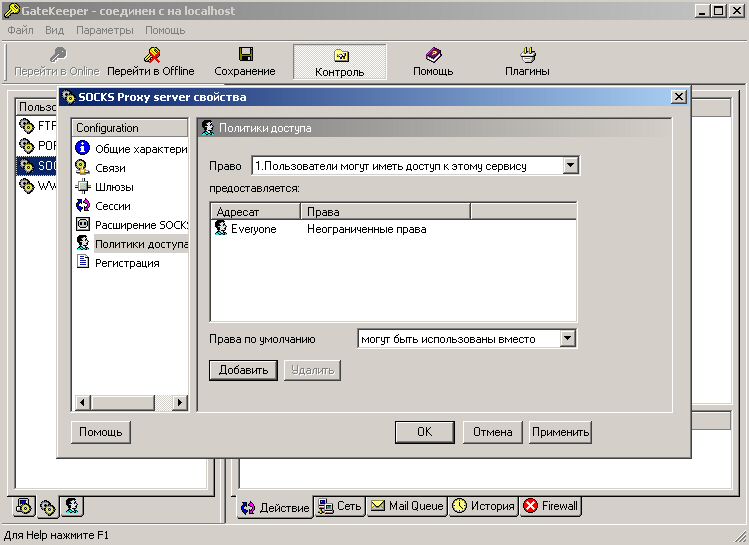Click the first bottom-left panel tab icon

click(24, 506)
